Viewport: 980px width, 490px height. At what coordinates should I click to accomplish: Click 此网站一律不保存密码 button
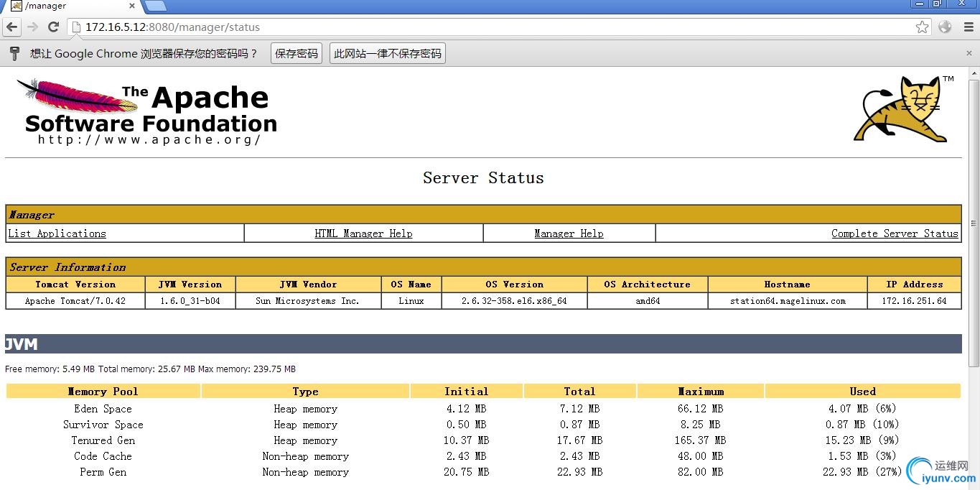click(388, 54)
